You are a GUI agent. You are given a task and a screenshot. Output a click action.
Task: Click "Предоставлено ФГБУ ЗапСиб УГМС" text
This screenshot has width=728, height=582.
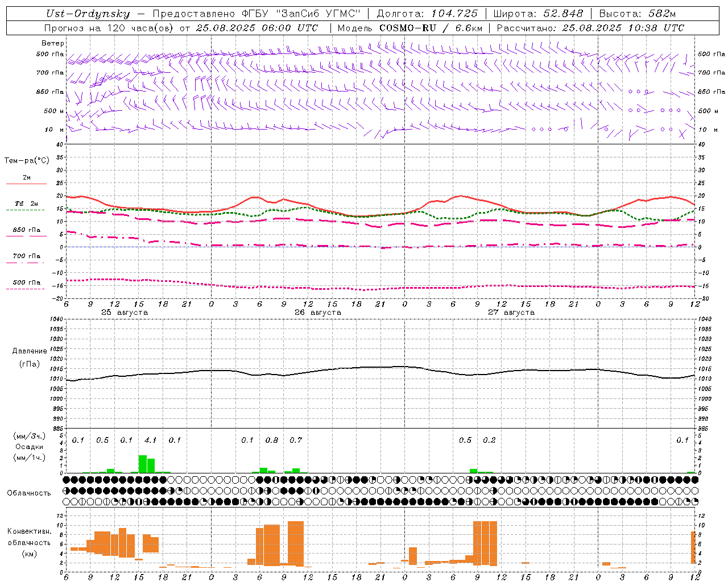[257, 14]
